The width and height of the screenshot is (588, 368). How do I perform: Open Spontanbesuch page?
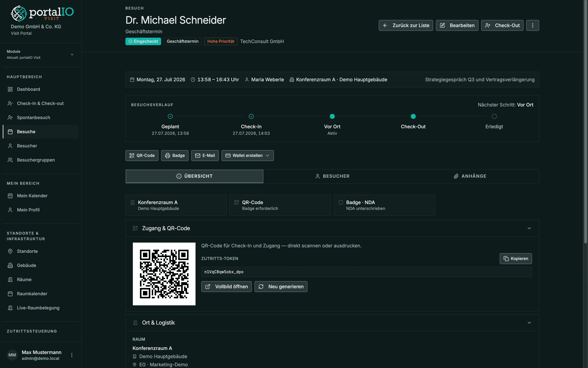pyautogui.click(x=40, y=118)
